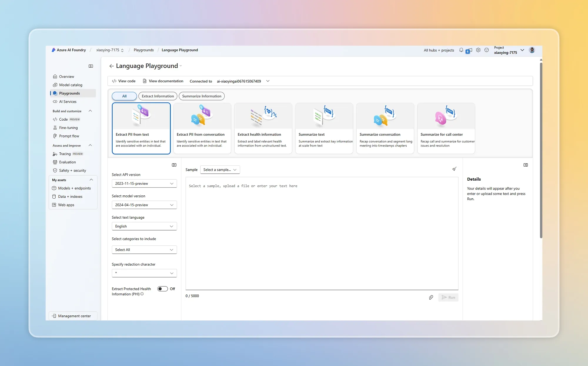Click the notifications bell icon
Image resolution: width=588 pixels, height=366 pixels.
[x=461, y=50]
